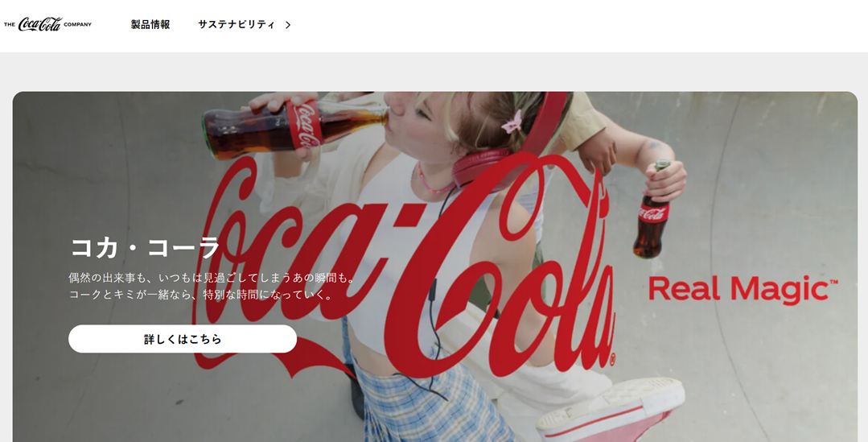Click The Coca-Cola Company logo in header
This screenshot has height=442, width=868.
coord(47,24)
